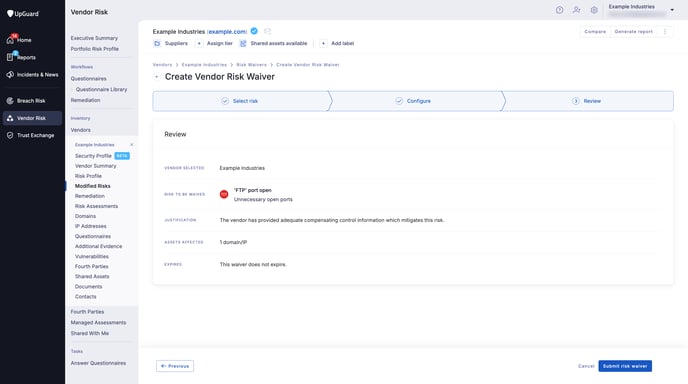This screenshot has height=384, width=688.
Task: Click the verified checkmark badge by example.com
Action: (x=254, y=31)
